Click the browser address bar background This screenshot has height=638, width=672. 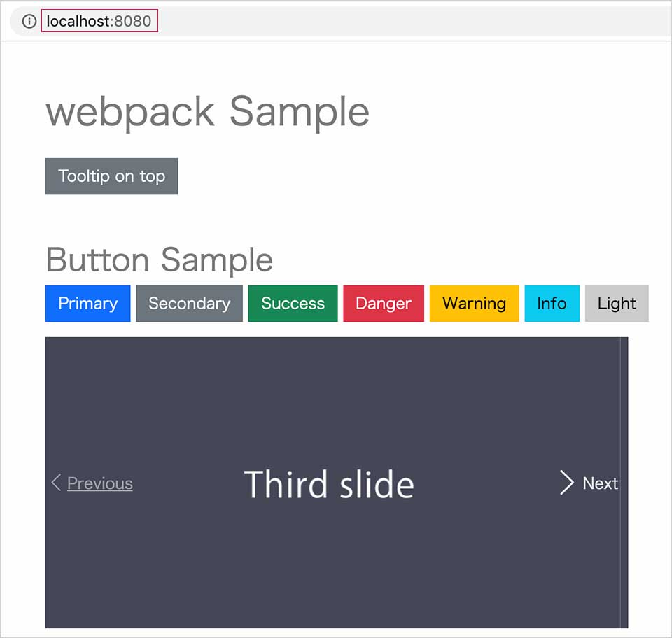pos(420,22)
